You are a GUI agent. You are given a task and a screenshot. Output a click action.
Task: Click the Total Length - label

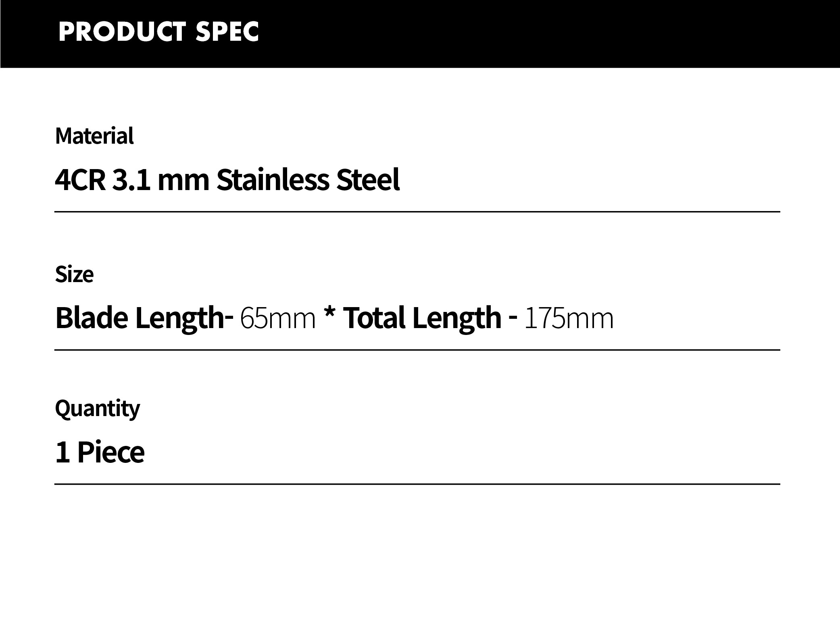pos(430,319)
